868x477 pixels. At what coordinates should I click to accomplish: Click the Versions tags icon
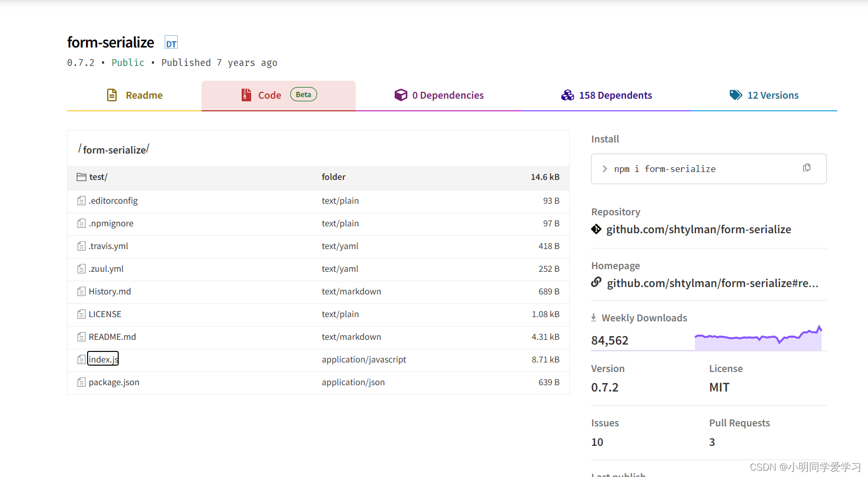(x=736, y=95)
